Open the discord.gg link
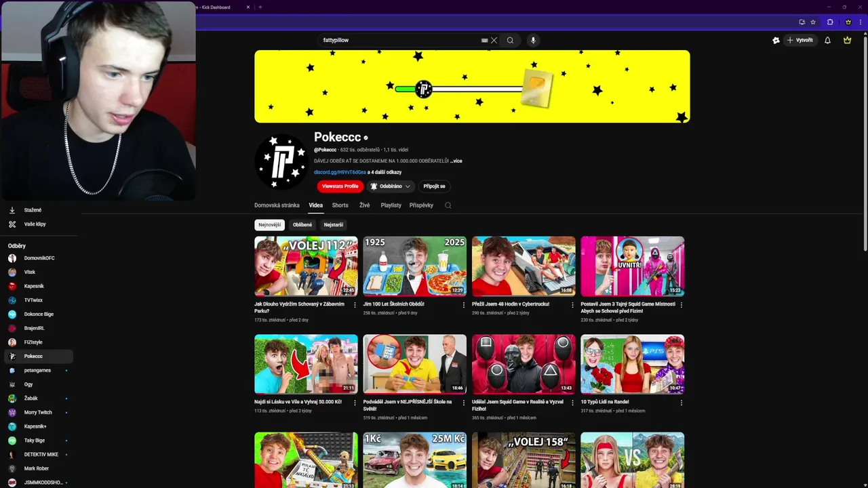Image resolution: width=868 pixels, height=488 pixels. 340,172
